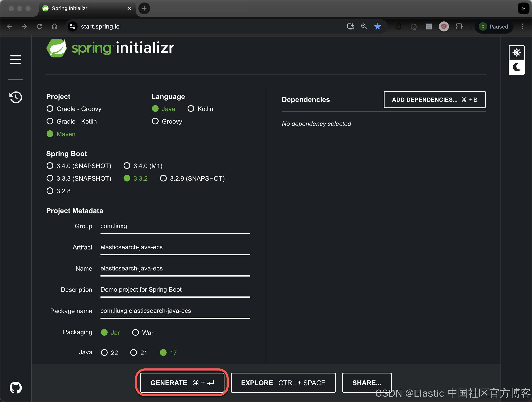View site information icon in address bar
Viewport: 532px width, 402px height.
click(x=72, y=26)
